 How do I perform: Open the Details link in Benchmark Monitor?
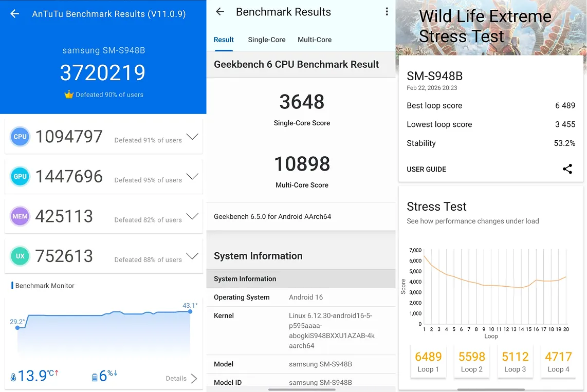pyautogui.click(x=176, y=379)
